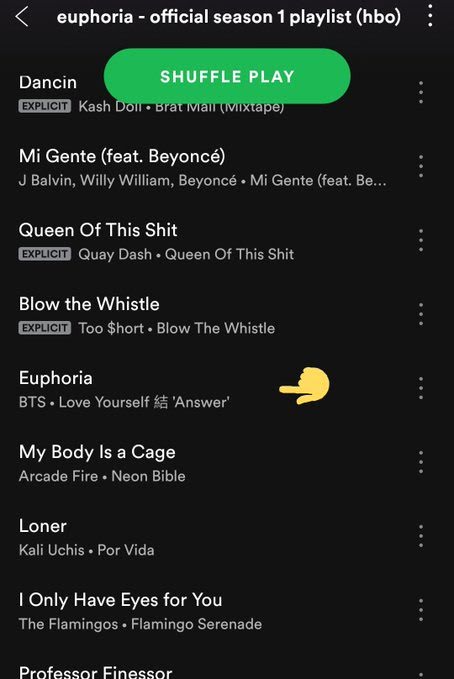Open more options for Loner track
Screen dimensions: 454x679
[x=421, y=536]
